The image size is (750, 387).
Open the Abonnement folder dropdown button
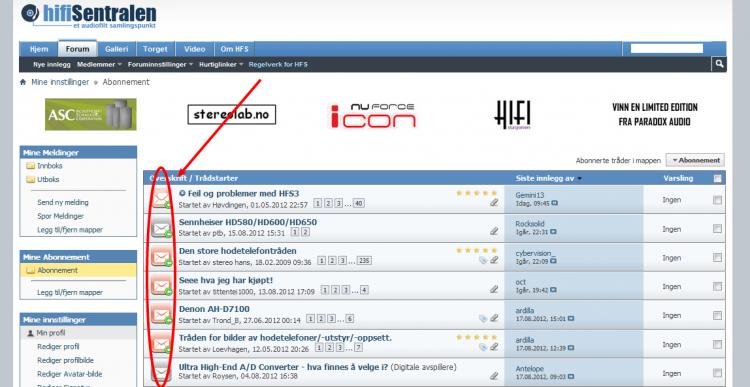pos(695,160)
